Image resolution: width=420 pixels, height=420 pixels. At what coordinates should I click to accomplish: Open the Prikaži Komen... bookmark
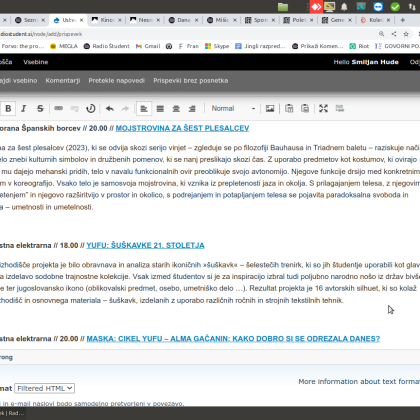coord(318,46)
